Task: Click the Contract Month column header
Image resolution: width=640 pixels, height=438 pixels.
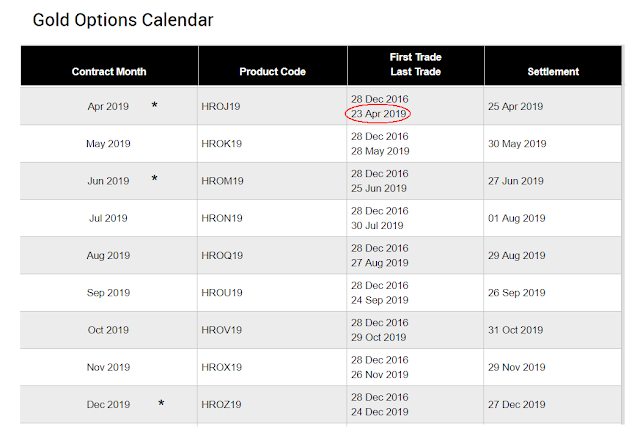Action: tap(109, 71)
